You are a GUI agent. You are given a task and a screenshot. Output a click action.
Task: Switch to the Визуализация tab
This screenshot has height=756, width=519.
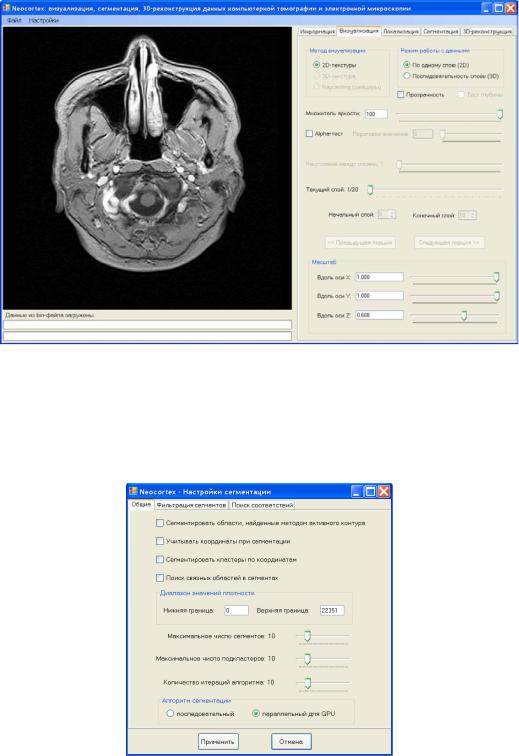click(358, 31)
